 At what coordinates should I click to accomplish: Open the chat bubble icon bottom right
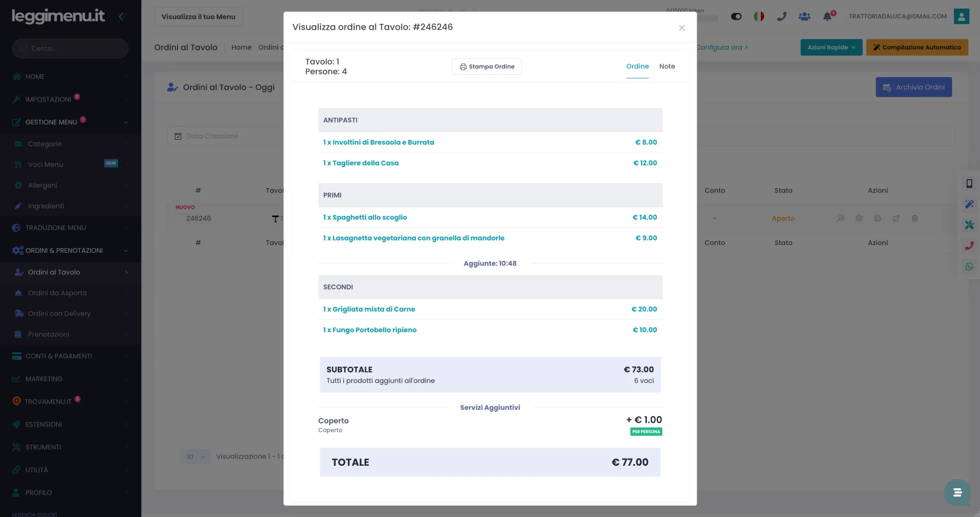pos(958,493)
